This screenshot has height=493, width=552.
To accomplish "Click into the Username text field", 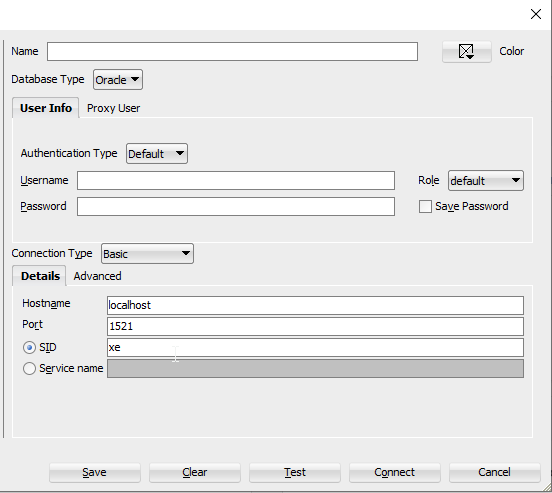I will coord(236,181).
